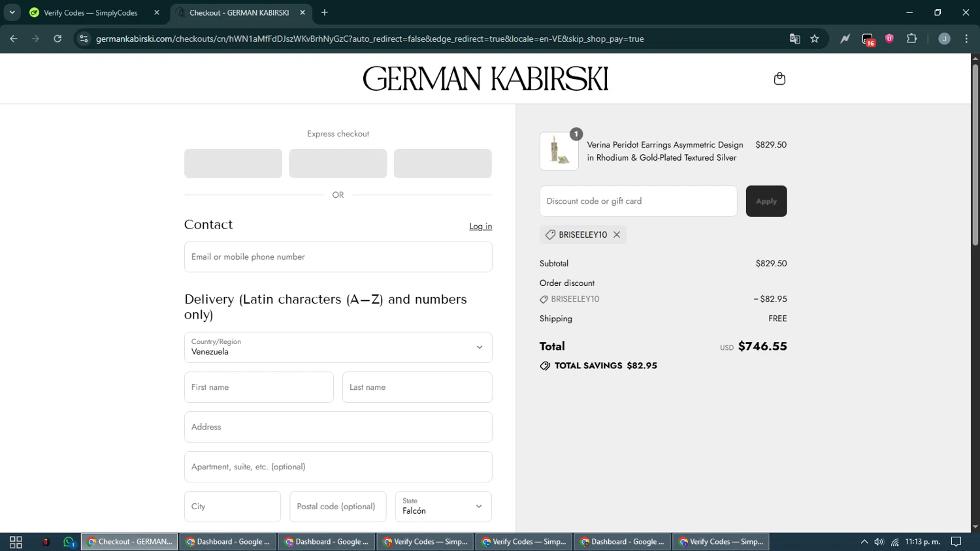This screenshot has height=551, width=980.
Task: Bookmark this page with the star icon
Action: [815, 39]
